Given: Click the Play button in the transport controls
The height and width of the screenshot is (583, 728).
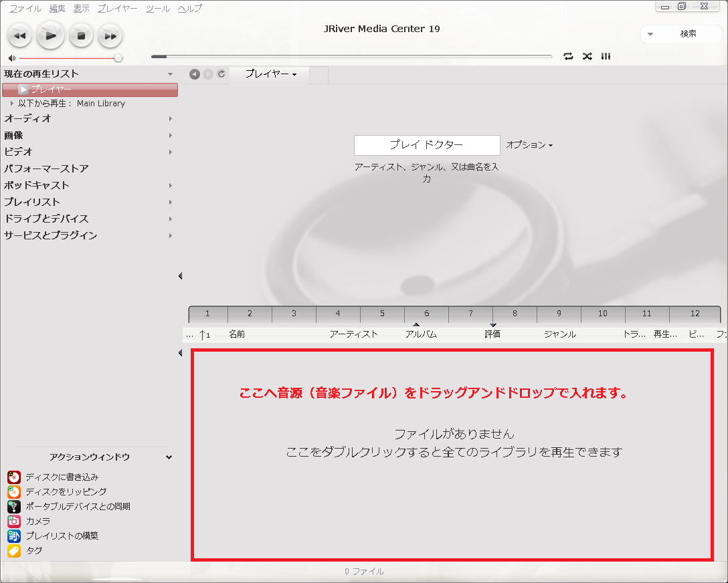Looking at the screenshot, I should pos(50,35).
